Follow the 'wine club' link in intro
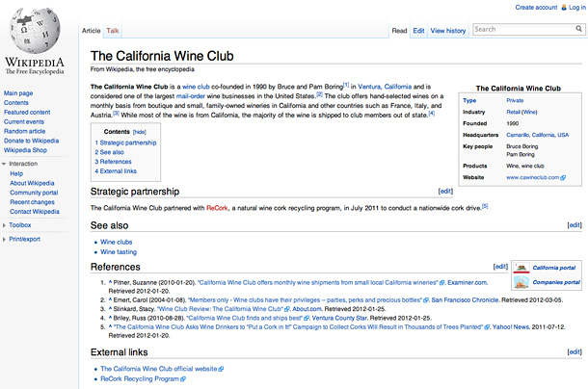The height and width of the screenshot is (389, 588). coord(196,87)
